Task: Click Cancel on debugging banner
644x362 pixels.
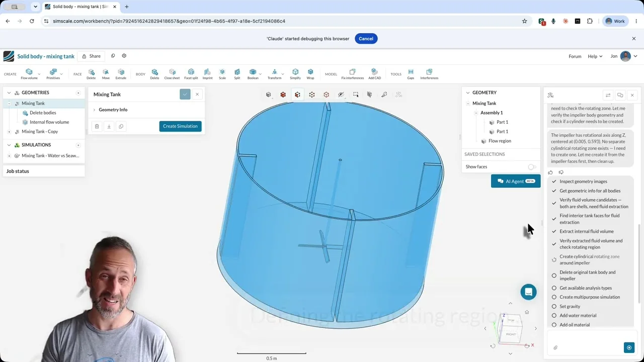Action: point(366,39)
